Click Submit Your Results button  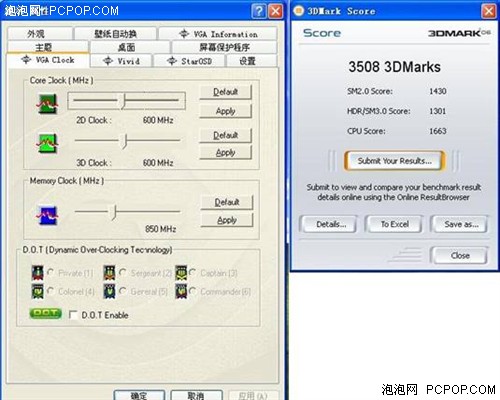coord(395,161)
